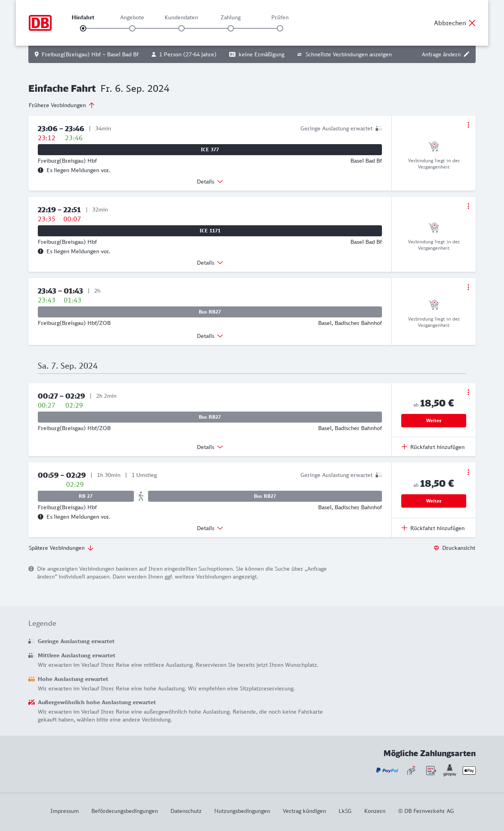The width and height of the screenshot is (504, 831).
Task: Open three-dot menu for 00:59 connection
Action: pos(468,472)
